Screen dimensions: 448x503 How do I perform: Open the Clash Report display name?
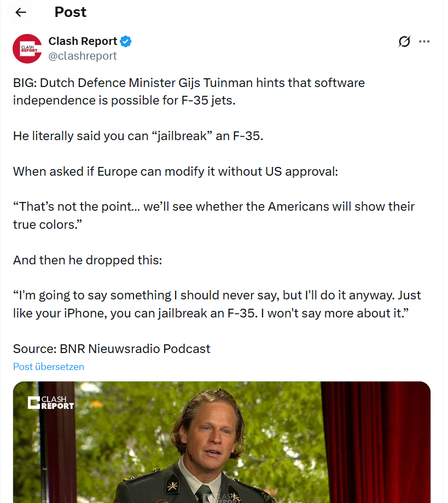83,41
